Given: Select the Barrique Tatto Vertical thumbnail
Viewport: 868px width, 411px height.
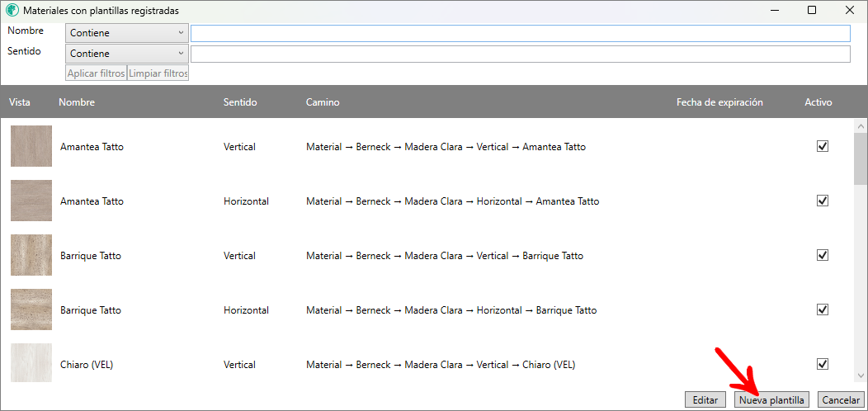Looking at the screenshot, I should click(x=31, y=256).
